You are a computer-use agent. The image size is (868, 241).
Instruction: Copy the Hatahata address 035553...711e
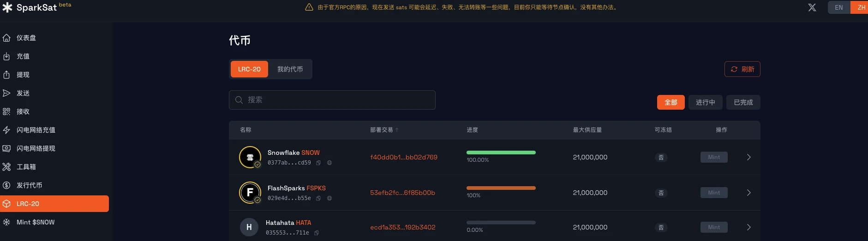click(317, 233)
